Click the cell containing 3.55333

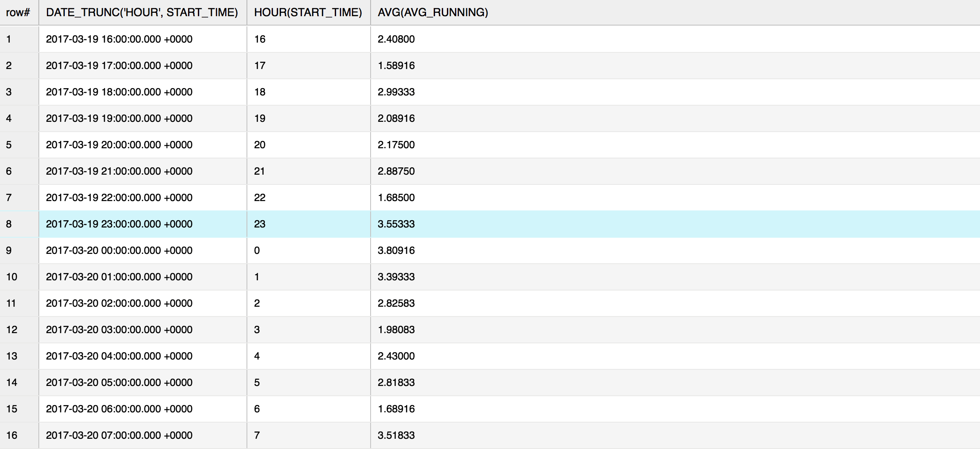(395, 224)
